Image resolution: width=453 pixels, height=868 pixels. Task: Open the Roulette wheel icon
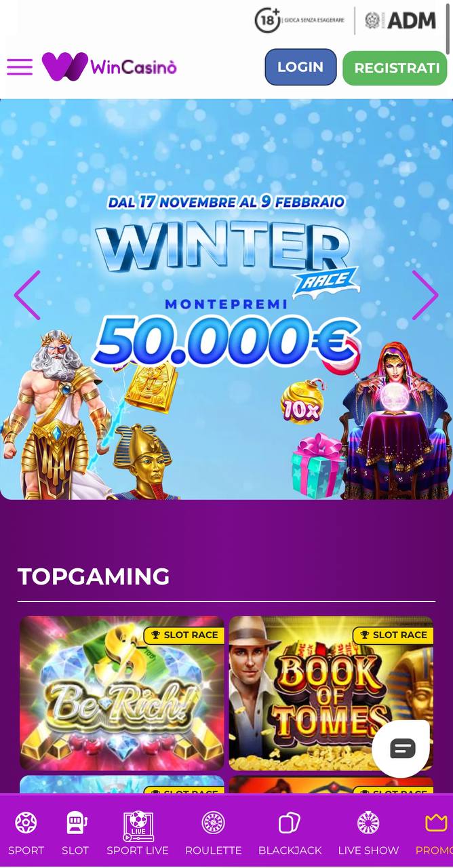(213, 823)
